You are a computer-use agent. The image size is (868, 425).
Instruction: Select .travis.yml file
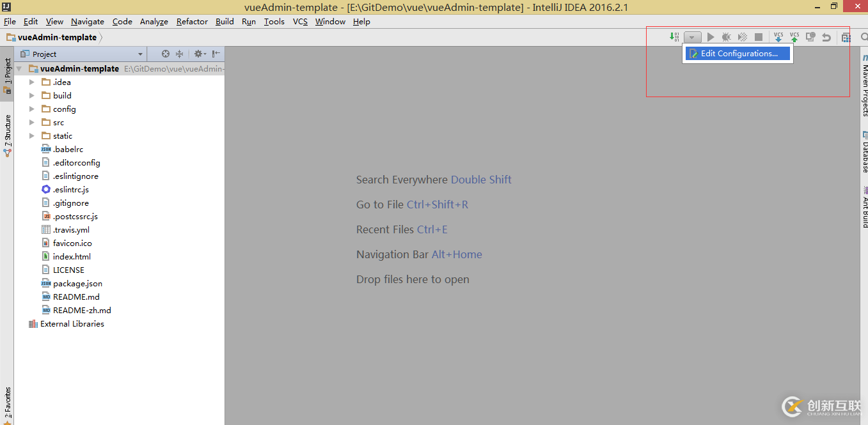tap(65, 229)
